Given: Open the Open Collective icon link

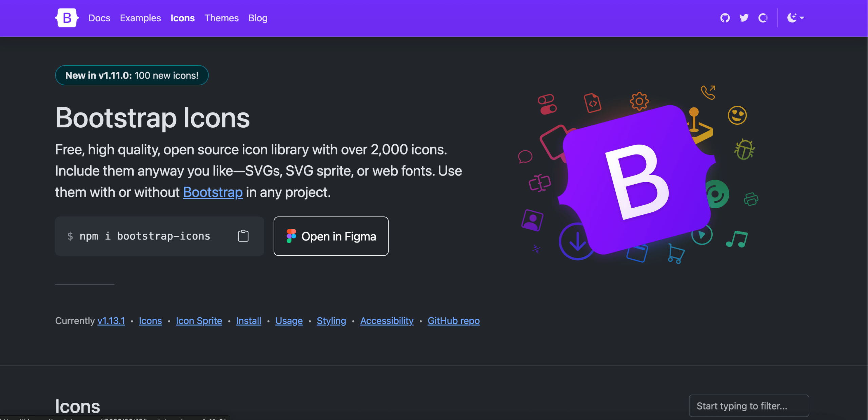Looking at the screenshot, I should 763,18.
